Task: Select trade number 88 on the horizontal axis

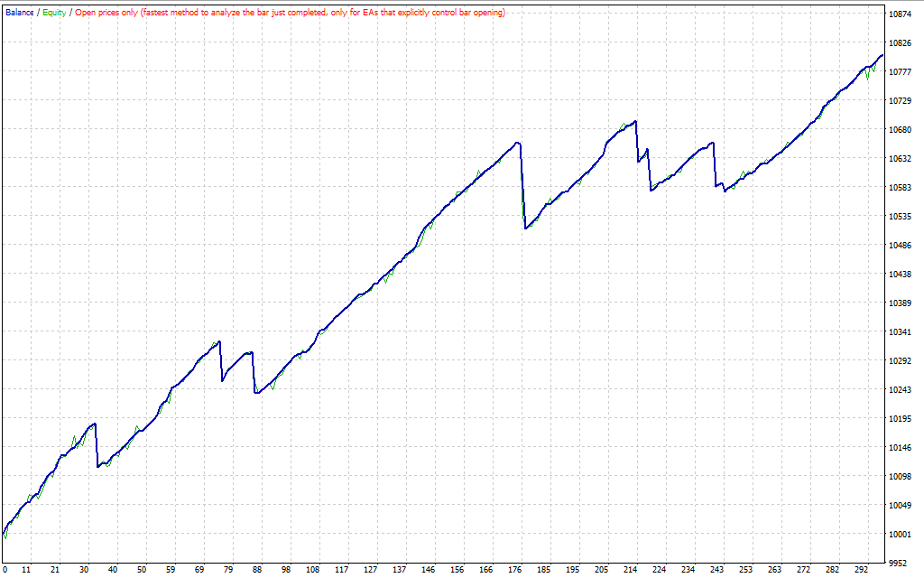Action: pos(257,570)
